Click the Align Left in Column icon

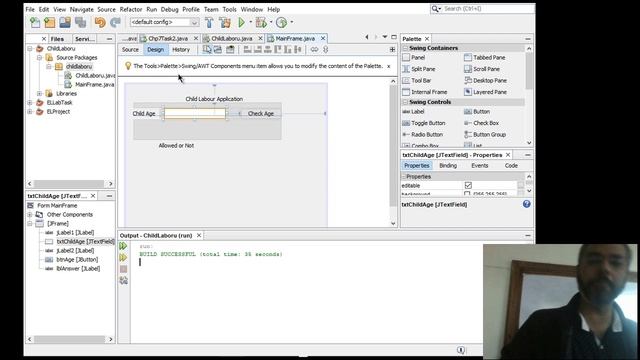(x=247, y=49)
